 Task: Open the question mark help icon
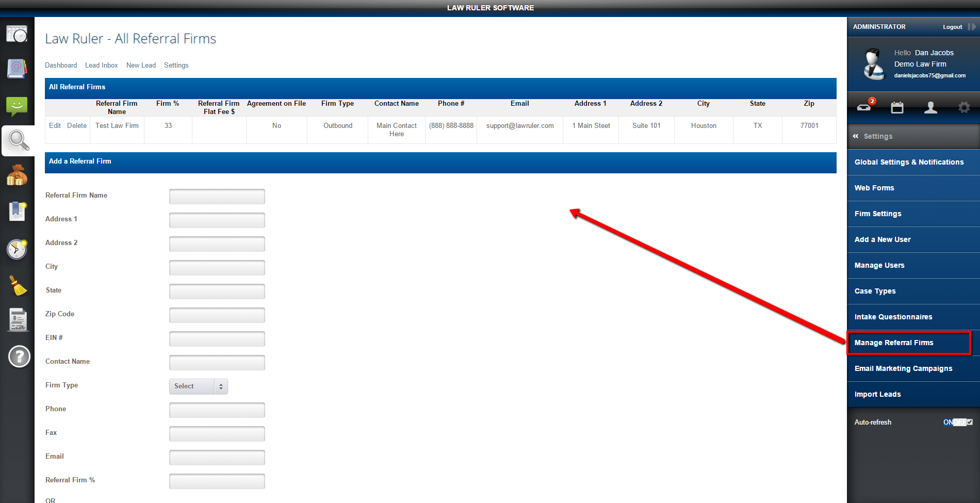click(x=19, y=356)
